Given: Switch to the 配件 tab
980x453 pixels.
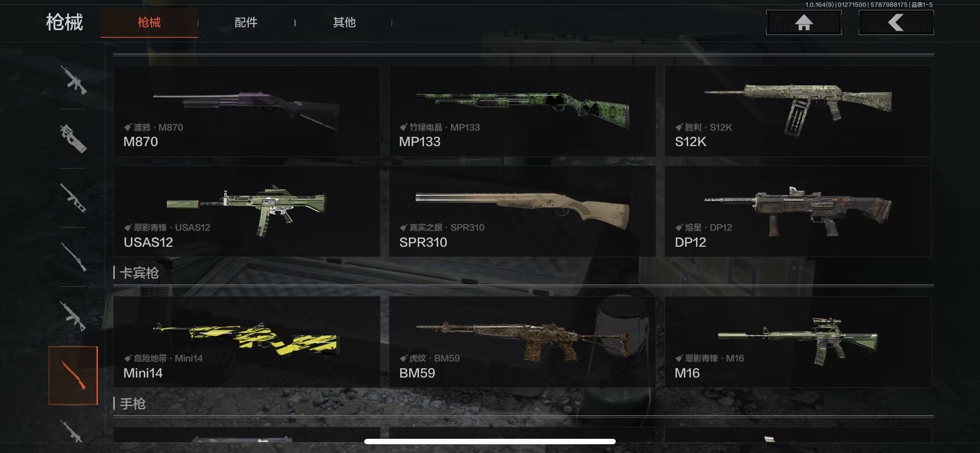Looking at the screenshot, I should tap(246, 22).
